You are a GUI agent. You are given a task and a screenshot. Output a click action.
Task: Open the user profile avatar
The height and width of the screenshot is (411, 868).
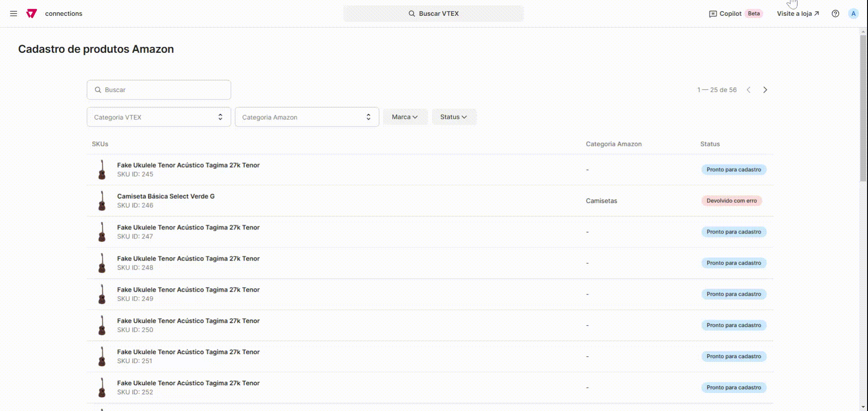pos(853,14)
